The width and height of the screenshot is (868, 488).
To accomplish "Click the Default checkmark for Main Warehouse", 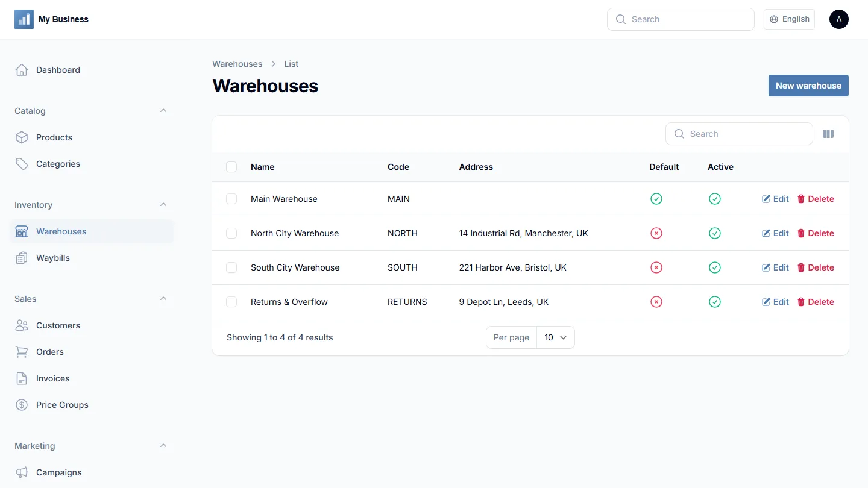I will point(656,199).
